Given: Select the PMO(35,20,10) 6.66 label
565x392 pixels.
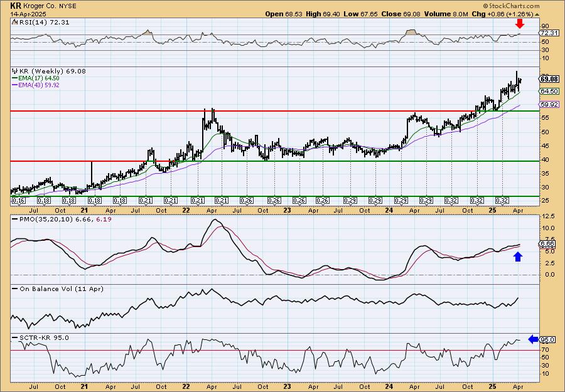Looking at the screenshot, I should [x=56, y=218].
